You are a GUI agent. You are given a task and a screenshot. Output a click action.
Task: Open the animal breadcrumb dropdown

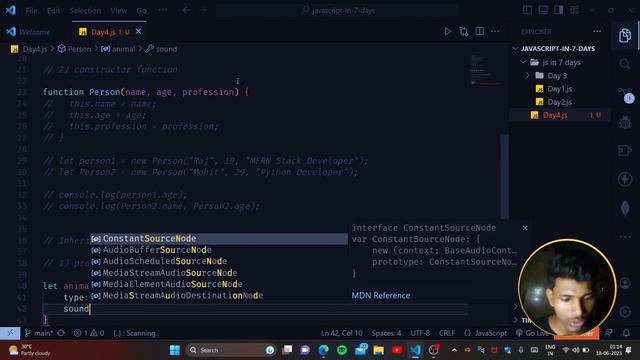118,49
